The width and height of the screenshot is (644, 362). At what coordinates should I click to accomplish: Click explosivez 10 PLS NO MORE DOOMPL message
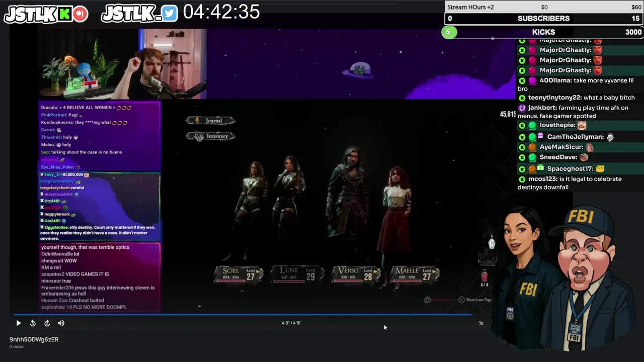[x=84, y=307]
